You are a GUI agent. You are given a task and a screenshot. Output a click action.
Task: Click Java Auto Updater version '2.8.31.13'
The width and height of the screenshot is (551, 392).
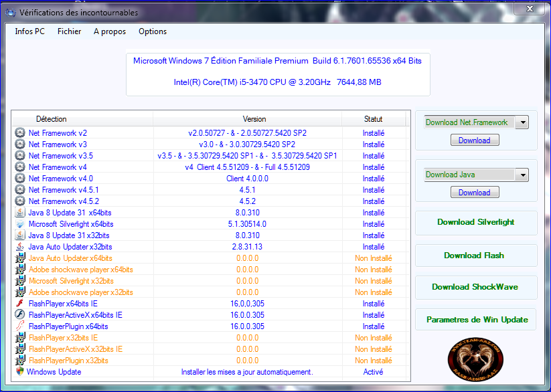(x=248, y=247)
